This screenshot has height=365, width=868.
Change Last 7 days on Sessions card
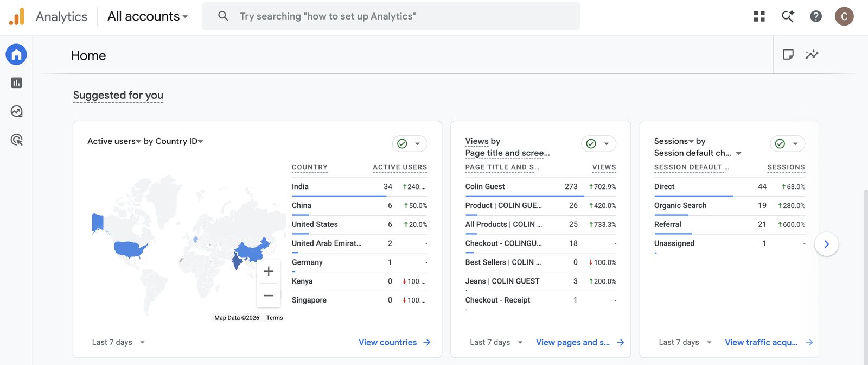point(685,342)
